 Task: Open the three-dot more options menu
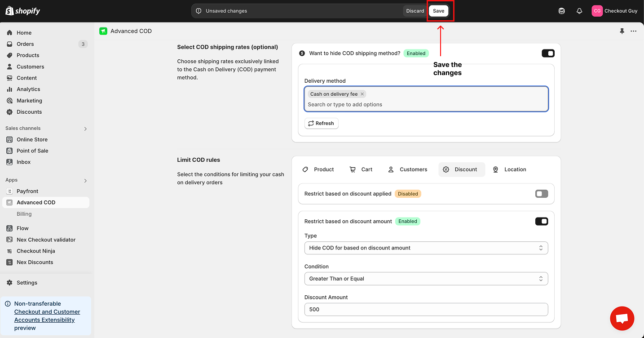pyautogui.click(x=633, y=31)
